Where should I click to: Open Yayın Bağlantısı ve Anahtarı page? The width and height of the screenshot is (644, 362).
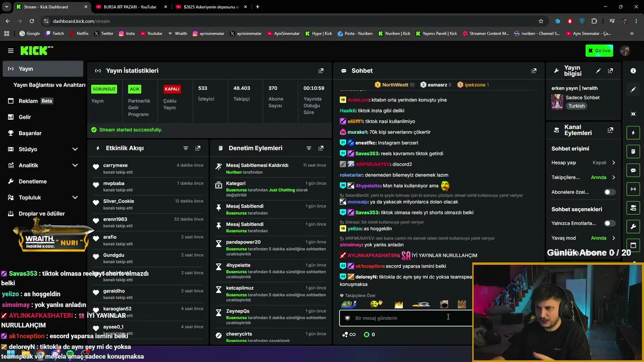(49, 85)
